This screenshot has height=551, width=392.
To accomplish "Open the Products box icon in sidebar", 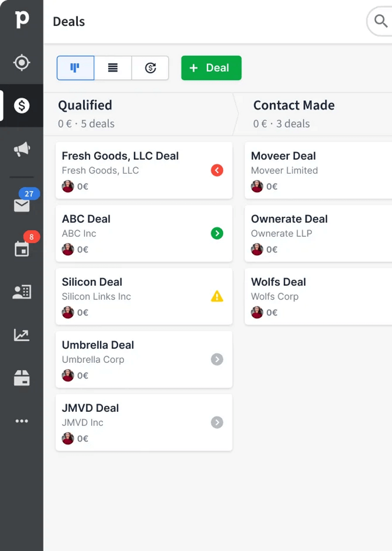I will pos(22,378).
